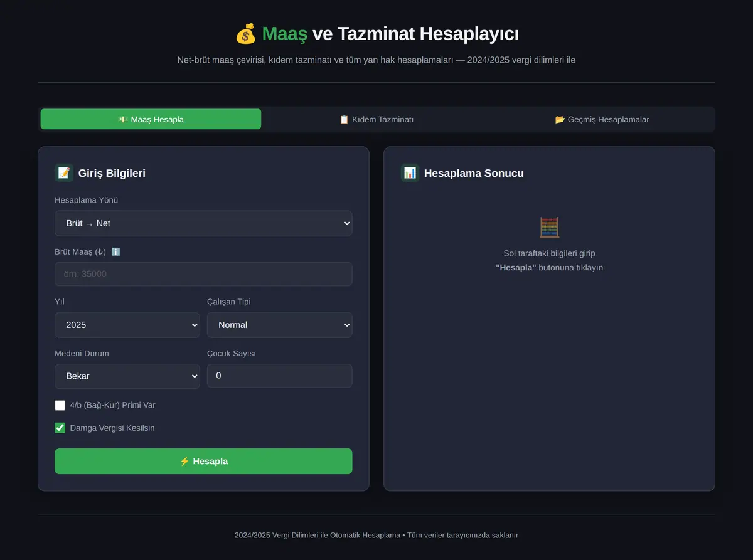Click the green Hesapla button
The image size is (753, 560).
(x=203, y=461)
